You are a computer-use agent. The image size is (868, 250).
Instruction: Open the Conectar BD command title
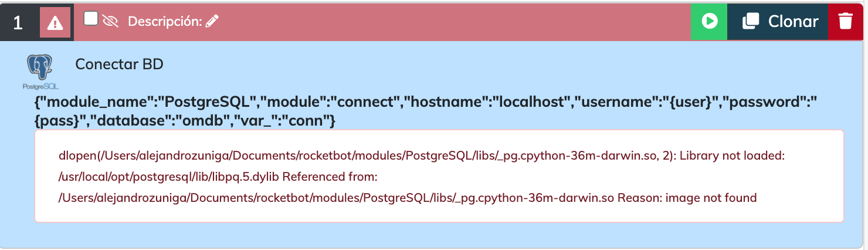click(x=119, y=64)
